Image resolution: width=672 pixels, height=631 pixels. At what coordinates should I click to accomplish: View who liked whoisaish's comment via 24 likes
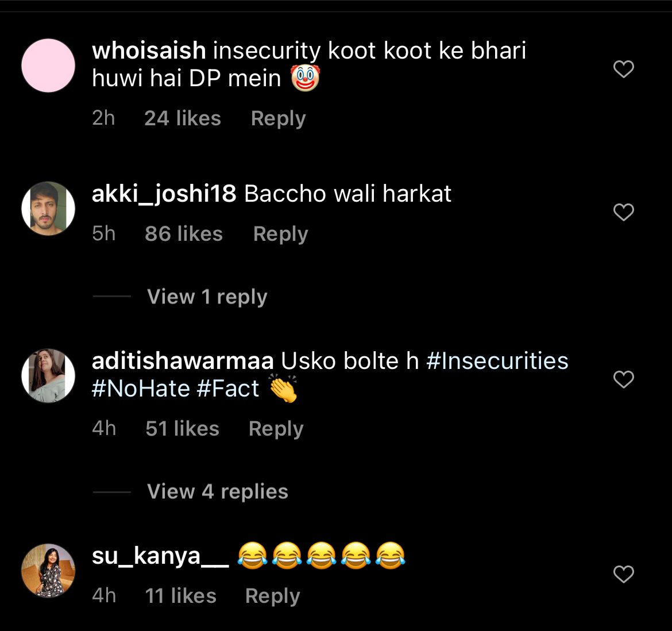[x=182, y=118]
